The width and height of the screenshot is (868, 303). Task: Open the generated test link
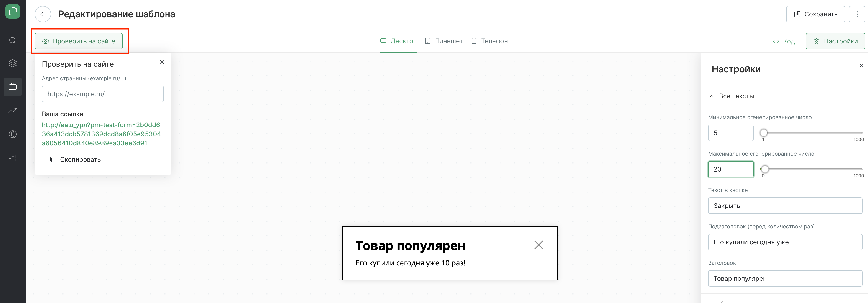[x=101, y=134]
